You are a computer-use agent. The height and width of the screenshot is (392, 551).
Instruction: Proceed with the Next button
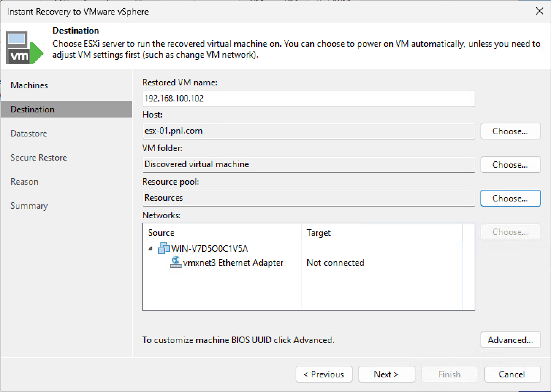coord(387,374)
